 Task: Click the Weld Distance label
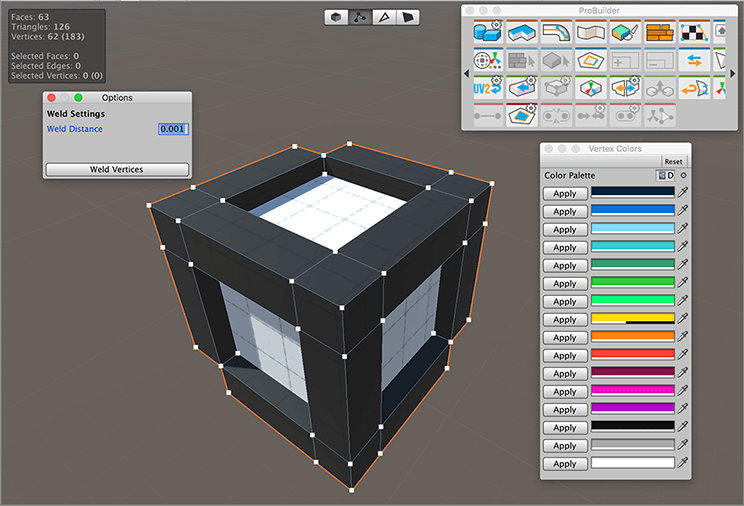tap(74, 129)
